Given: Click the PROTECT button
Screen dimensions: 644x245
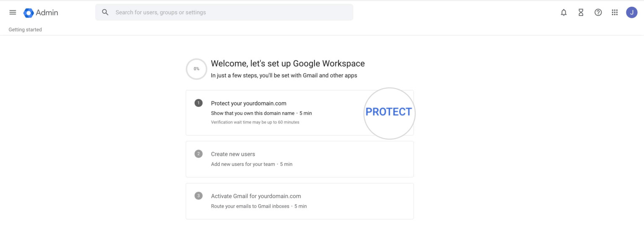Looking at the screenshot, I should point(389,112).
